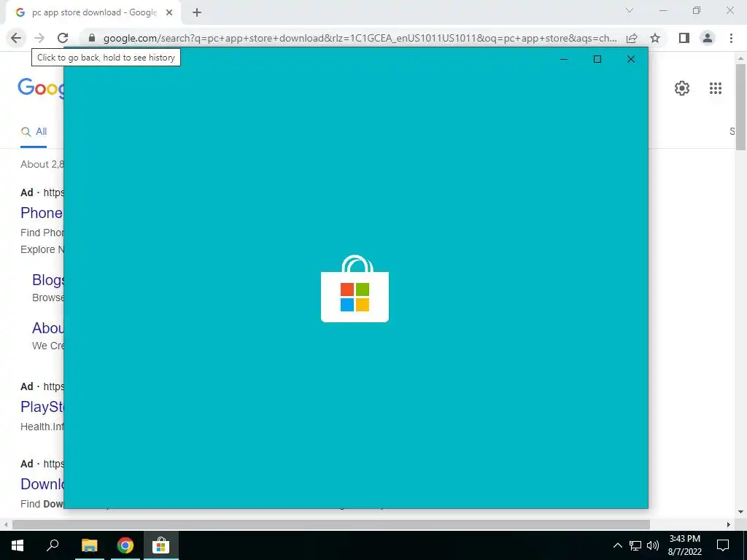Screen dimensions: 747x560
Task: Click the Microsoft Store taskbar icon
Action: 161,545
